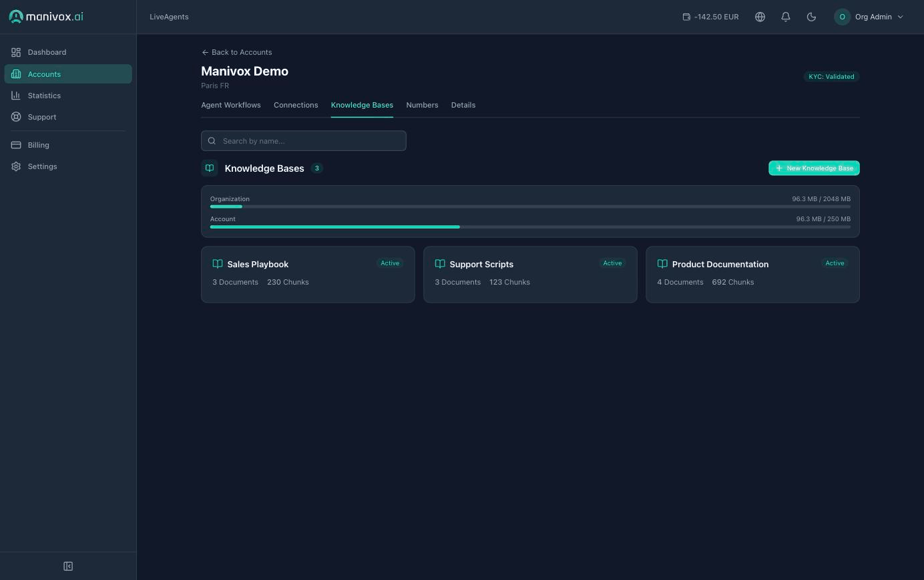Open Dashboard in the sidebar
The width and height of the screenshot is (924, 580).
[68, 52]
